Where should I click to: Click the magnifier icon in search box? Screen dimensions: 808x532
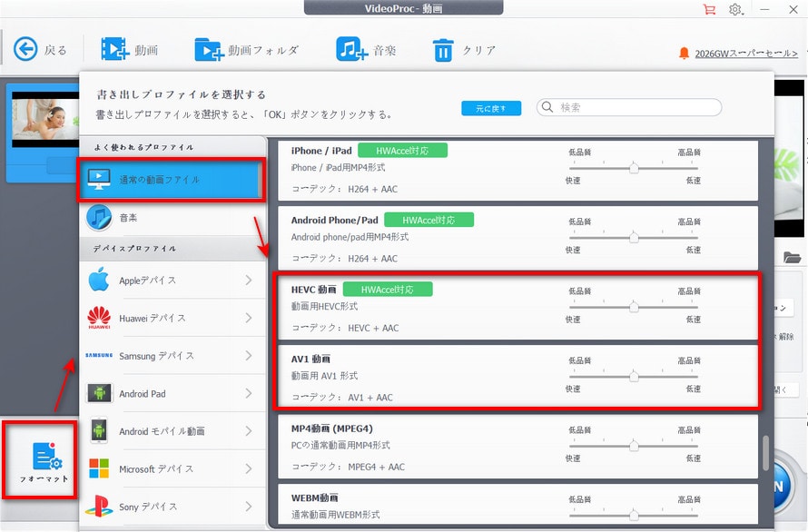click(547, 107)
